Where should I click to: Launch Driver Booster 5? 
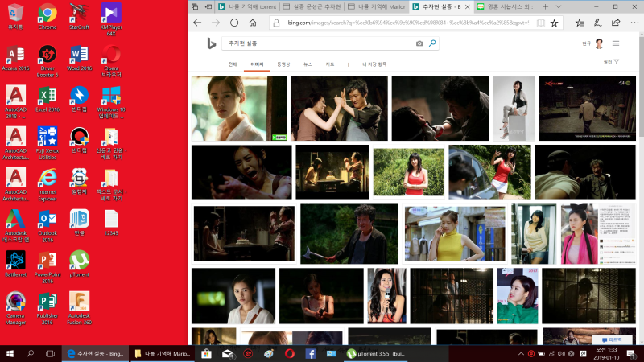tap(47, 61)
